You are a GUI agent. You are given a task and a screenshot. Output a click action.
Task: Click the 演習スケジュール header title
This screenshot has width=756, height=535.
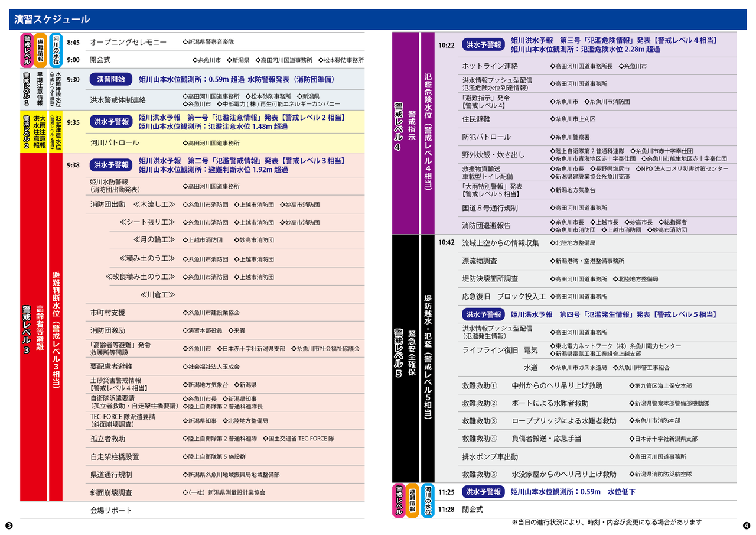52,20
